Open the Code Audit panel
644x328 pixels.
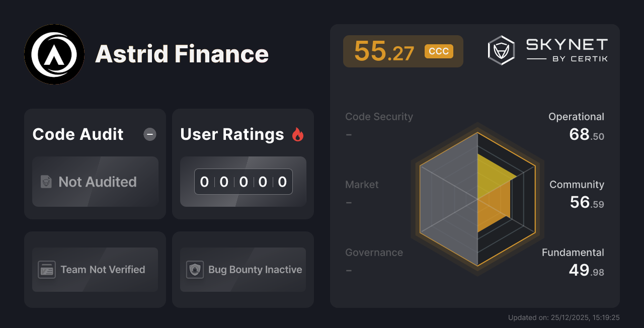point(95,163)
